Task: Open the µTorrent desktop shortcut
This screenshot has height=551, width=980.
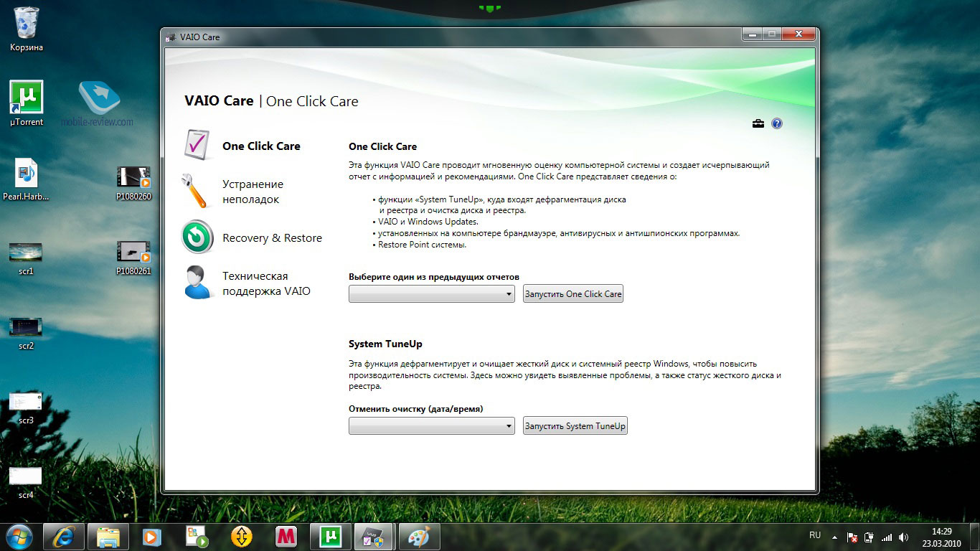Action: tap(27, 103)
